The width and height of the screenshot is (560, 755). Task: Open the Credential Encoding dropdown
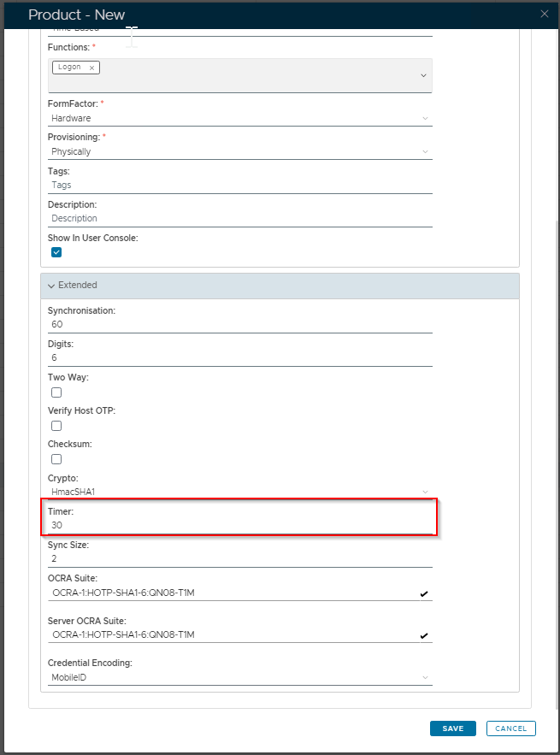click(239, 677)
